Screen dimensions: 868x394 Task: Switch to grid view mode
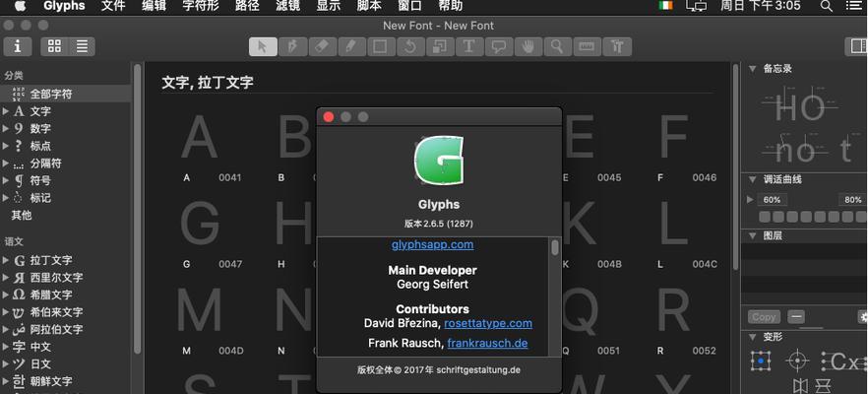[x=54, y=46]
